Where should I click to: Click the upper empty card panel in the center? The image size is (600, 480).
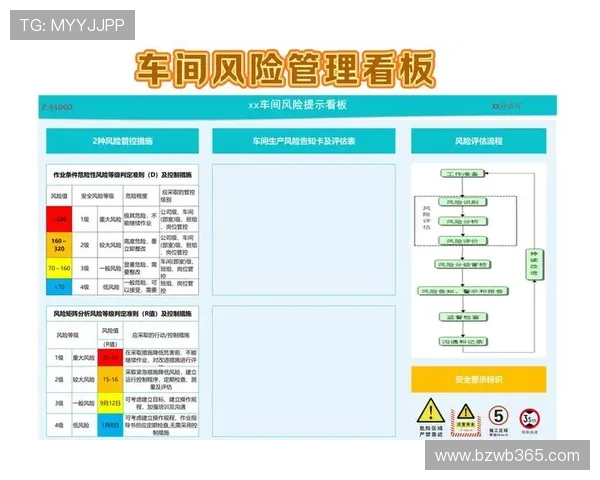[304, 230]
